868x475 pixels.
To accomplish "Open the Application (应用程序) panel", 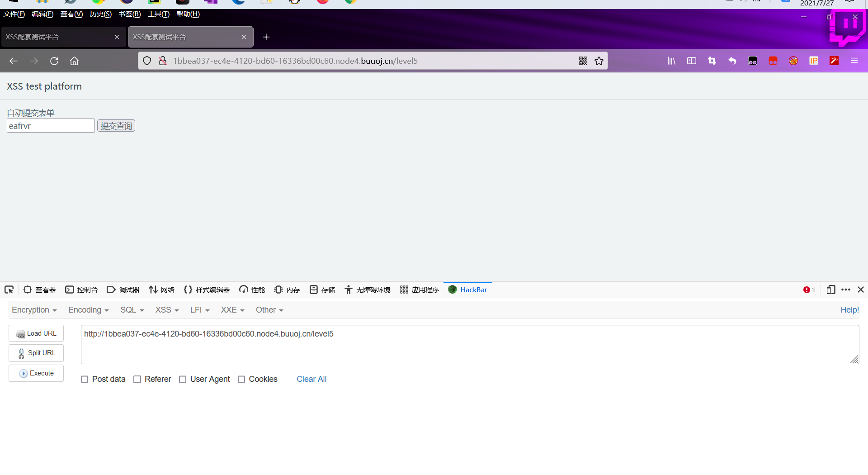I will [x=420, y=290].
